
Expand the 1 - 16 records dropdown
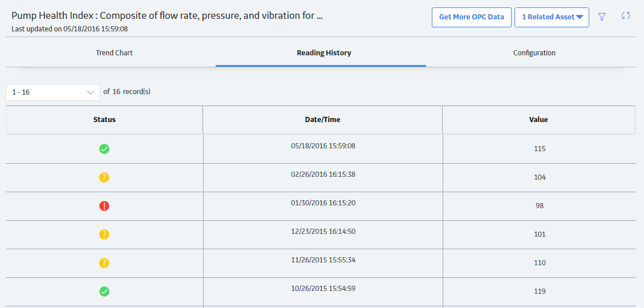pyautogui.click(x=53, y=92)
